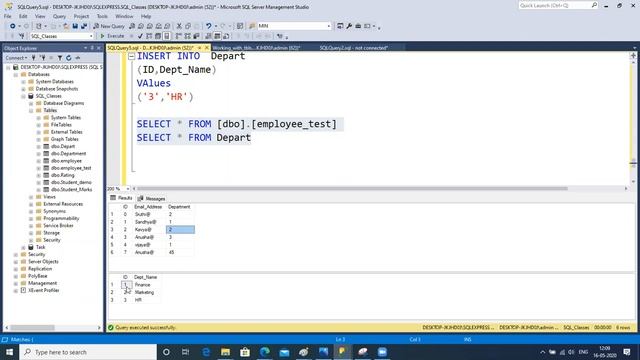This screenshot has height=360, width=640.
Task: Click the Cut scissors icon
Action: pos(179,26)
